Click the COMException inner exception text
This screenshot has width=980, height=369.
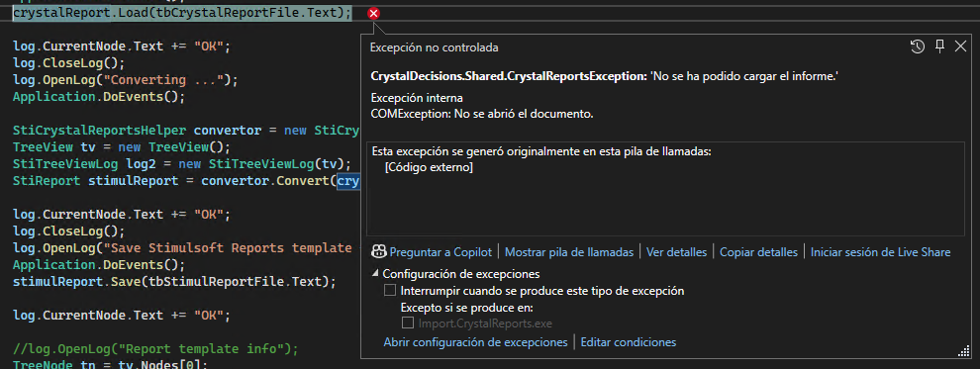(x=482, y=114)
